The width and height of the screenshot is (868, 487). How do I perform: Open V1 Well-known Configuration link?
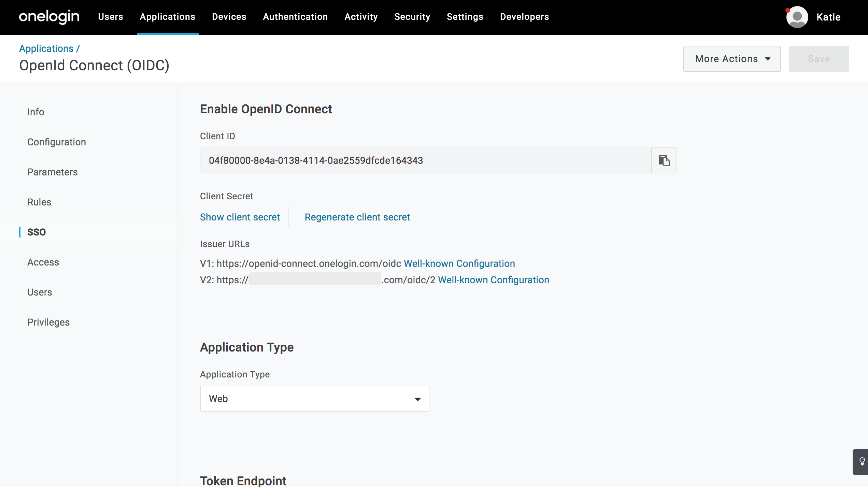pos(459,263)
